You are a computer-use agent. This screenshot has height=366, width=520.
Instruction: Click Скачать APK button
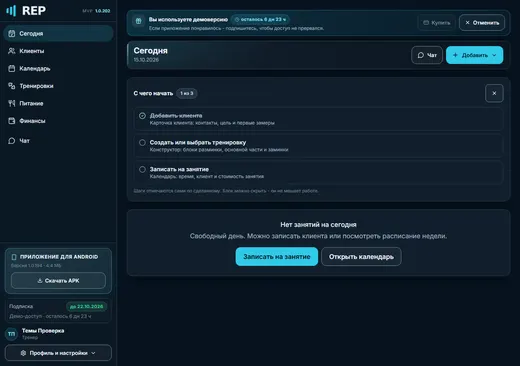pyautogui.click(x=58, y=281)
